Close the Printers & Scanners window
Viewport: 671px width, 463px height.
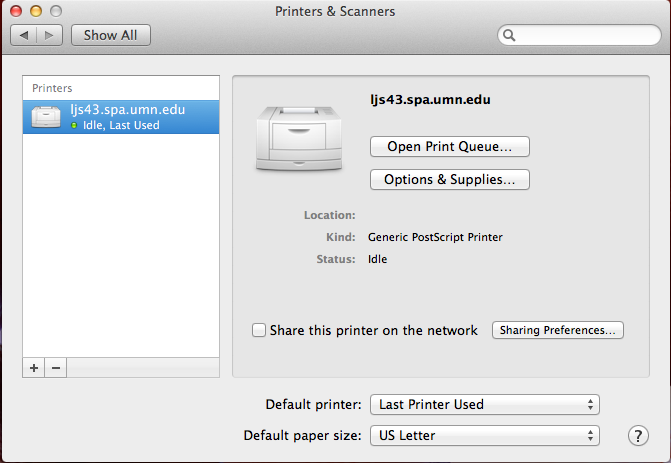[x=16, y=11]
